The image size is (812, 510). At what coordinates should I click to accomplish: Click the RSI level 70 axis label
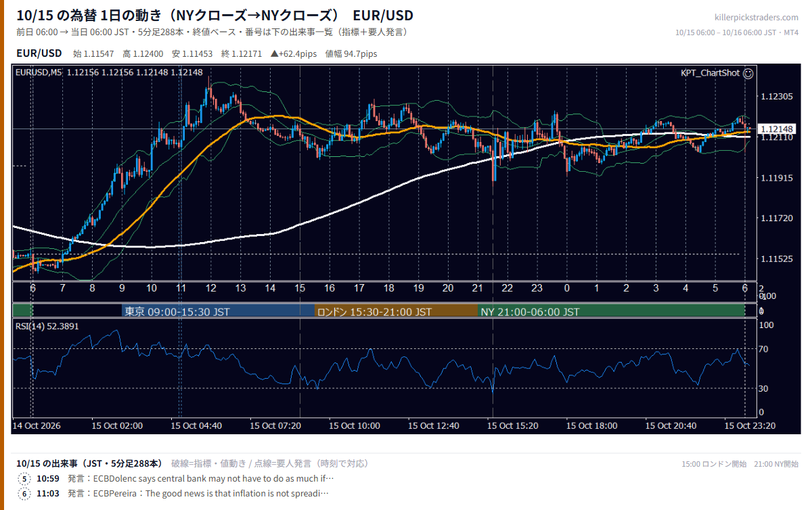[764, 349]
